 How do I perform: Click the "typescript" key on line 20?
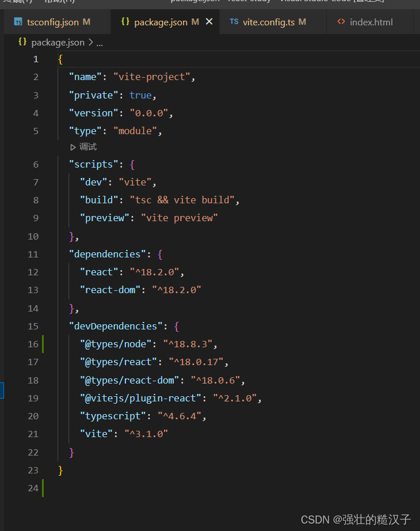click(113, 416)
